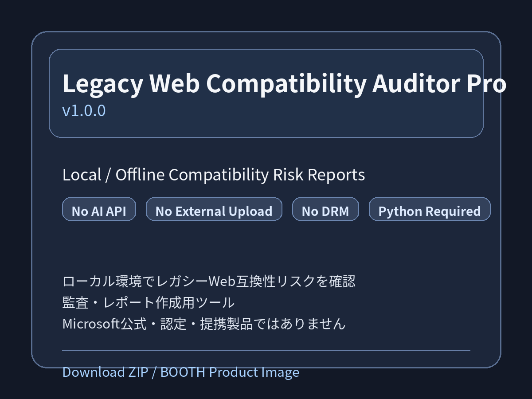Viewport: 532px width, 399px height.
Task: Select the v1.0.0 version label
Action: click(x=84, y=110)
